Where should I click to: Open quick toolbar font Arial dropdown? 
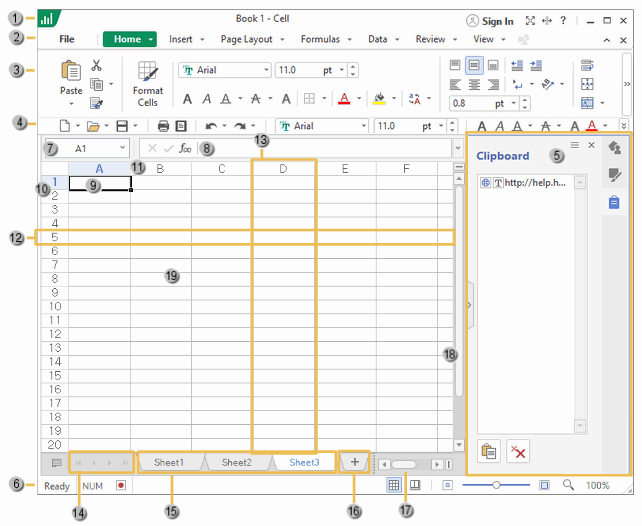(x=364, y=126)
